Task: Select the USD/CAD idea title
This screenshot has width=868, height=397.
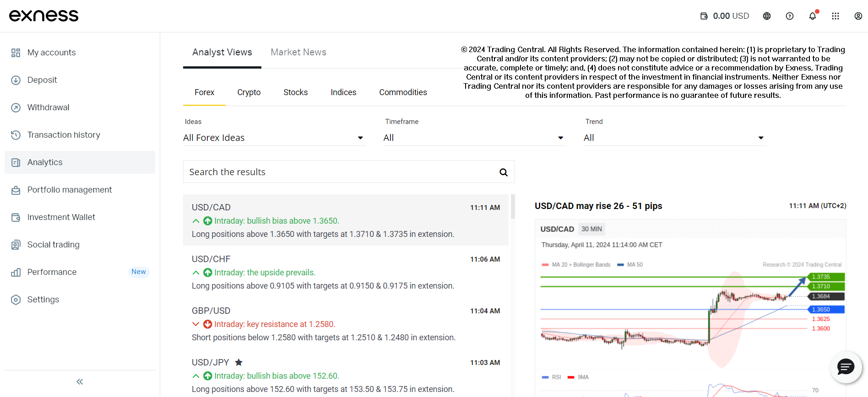Action: coord(211,208)
